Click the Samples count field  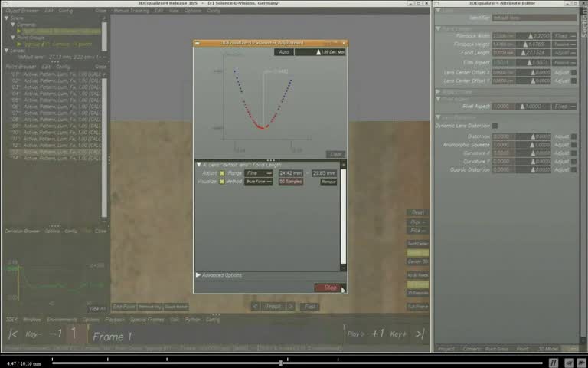pyautogui.click(x=291, y=182)
